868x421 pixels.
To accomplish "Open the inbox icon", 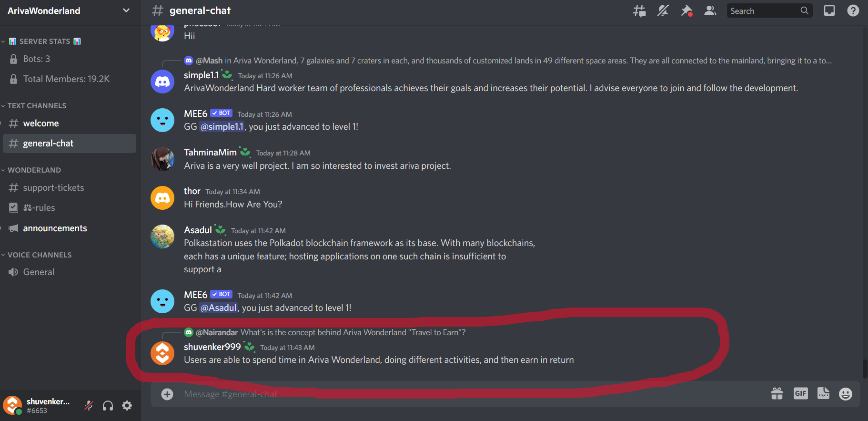I will click(829, 10).
